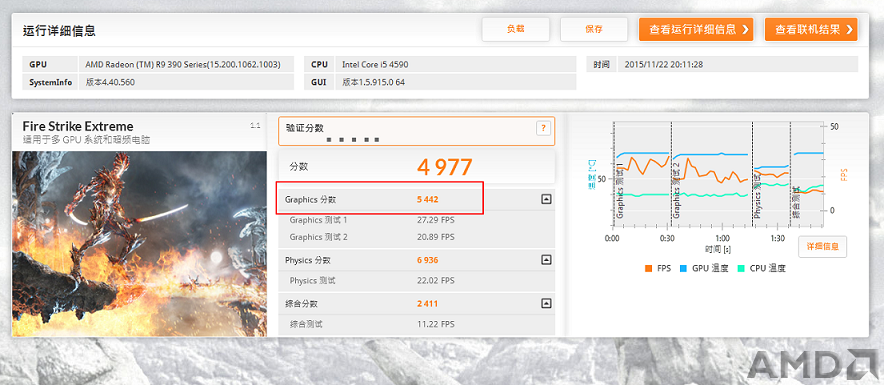884x385 pixels.
Task: Click the Fire Strike Extreme scene thumbnail
Action: click(139, 244)
